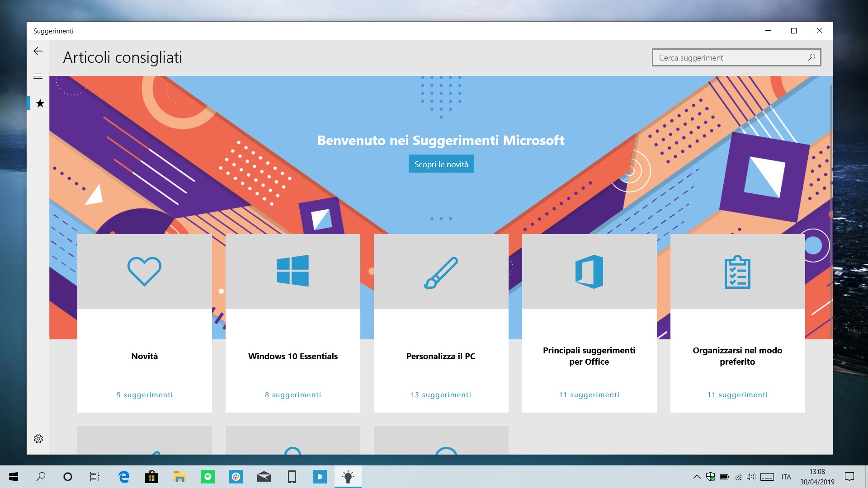Focus the Cerca suggerimenti search field
The image size is (868, 488).
736,57
